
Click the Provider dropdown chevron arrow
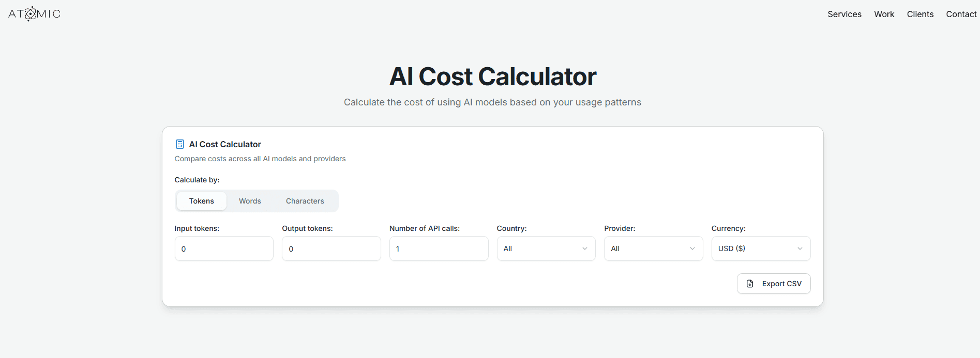tap(692, 248)
